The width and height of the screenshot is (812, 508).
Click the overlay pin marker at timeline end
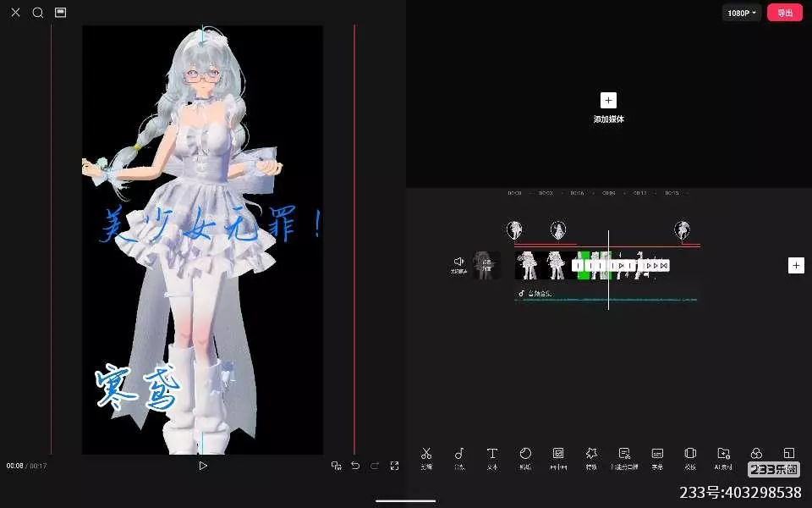pos(682,230)
